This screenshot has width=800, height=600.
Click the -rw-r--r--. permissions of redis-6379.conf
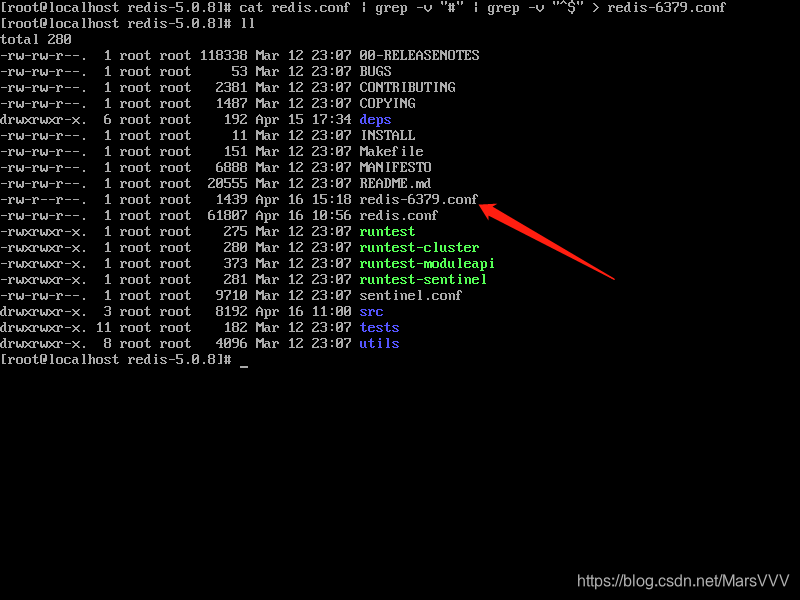point(43,199)
